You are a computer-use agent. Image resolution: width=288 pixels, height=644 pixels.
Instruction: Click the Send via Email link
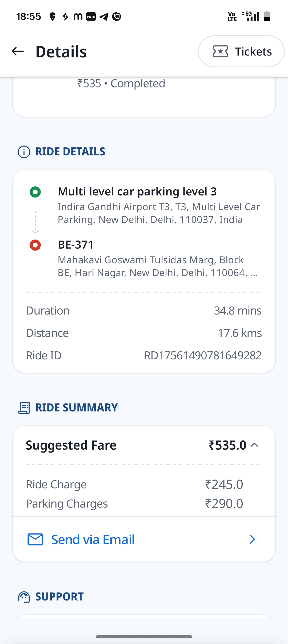[x=93, y=540]
